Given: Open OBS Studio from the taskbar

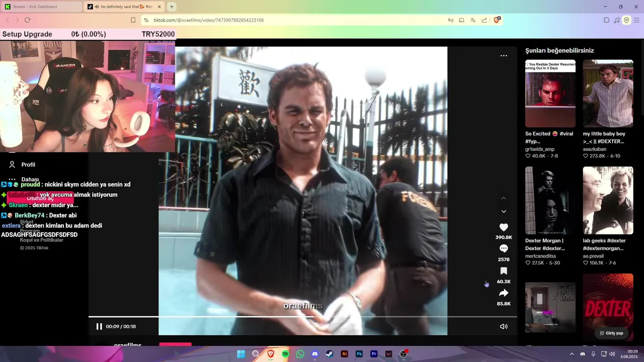Looking at the screenshot, I should 404,354.
